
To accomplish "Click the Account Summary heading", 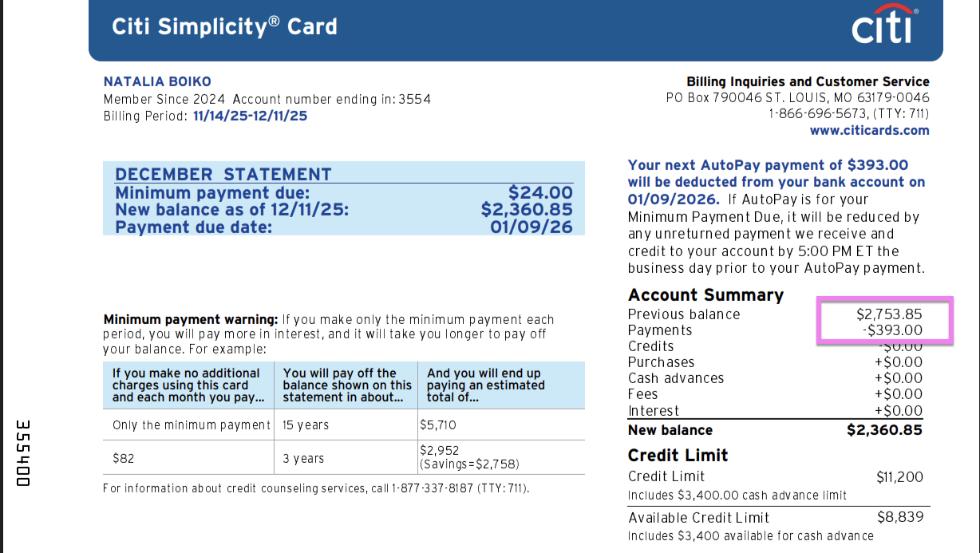I will tap(705, 295).
